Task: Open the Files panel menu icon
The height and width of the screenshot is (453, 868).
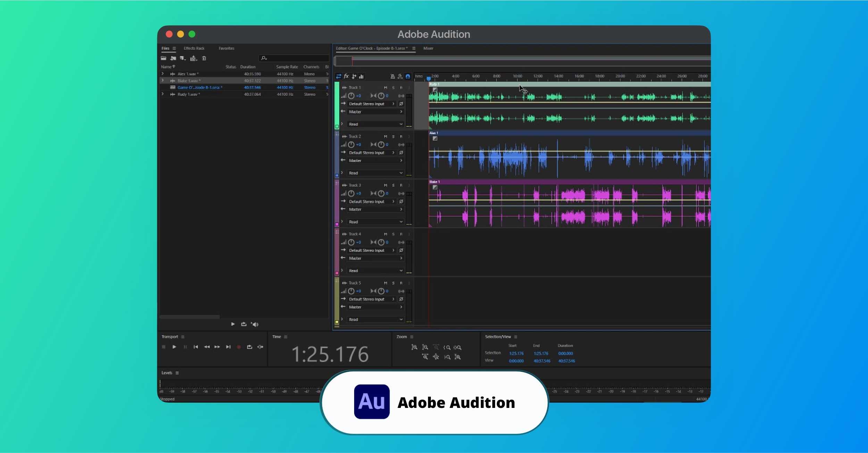Action: (x=174, y=49)
